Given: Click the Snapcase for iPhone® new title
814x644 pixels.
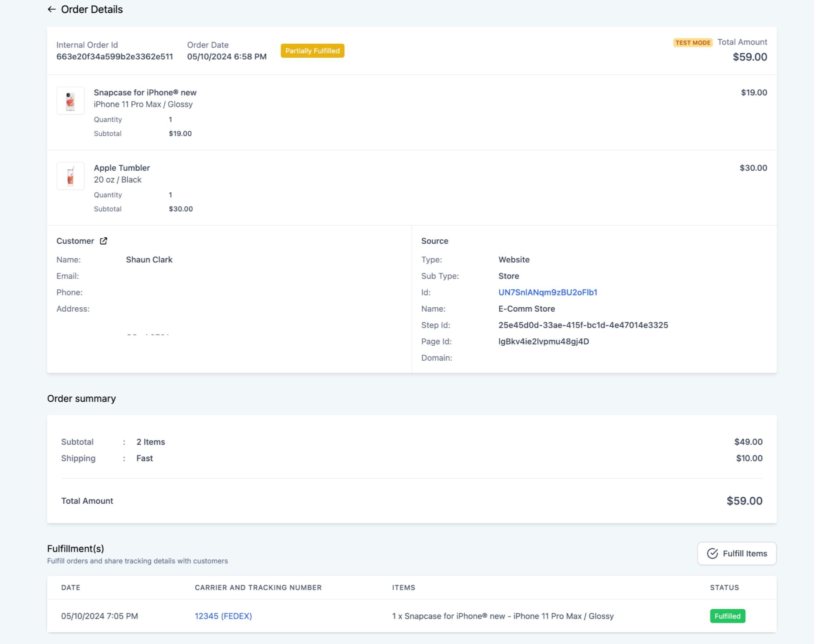Looking at the screenshot, I should pos(145,92).
